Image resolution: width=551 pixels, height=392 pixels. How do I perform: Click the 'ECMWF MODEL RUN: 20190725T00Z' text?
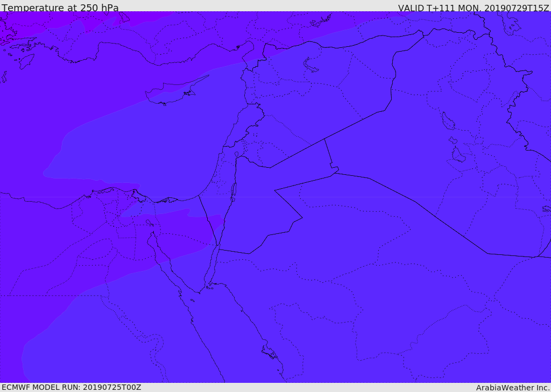tap(72, 387)
